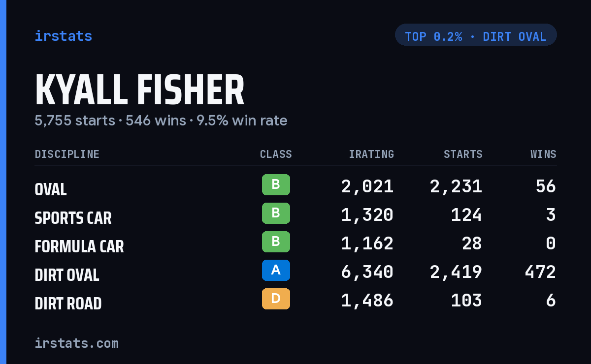Sort by the Discipline column header
591x364 pixels.
click(67, 154)
